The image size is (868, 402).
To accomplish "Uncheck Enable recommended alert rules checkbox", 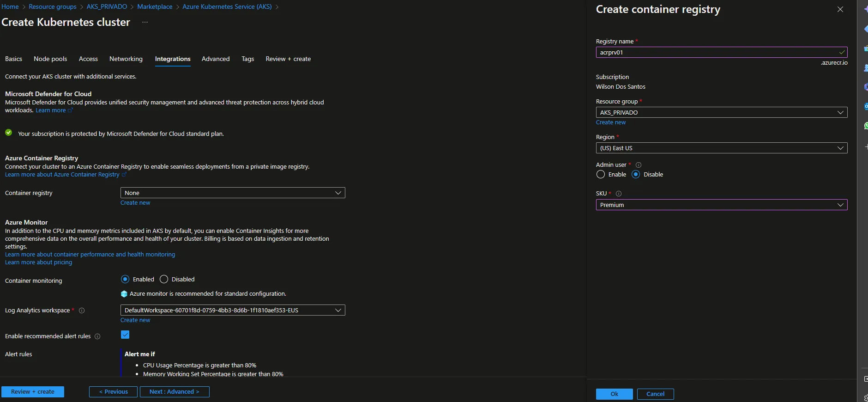I will pyautogui.click(x=125, y=335).
